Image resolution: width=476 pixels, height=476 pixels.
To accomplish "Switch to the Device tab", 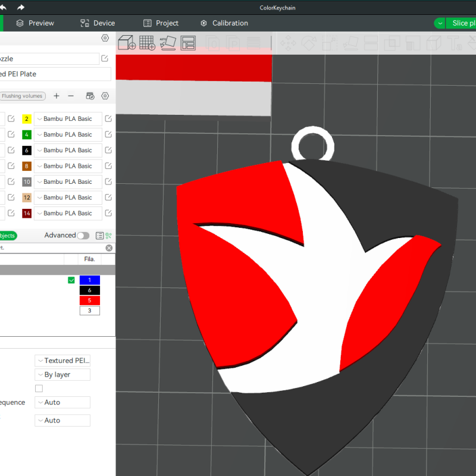I will click(x=98, y=23).
